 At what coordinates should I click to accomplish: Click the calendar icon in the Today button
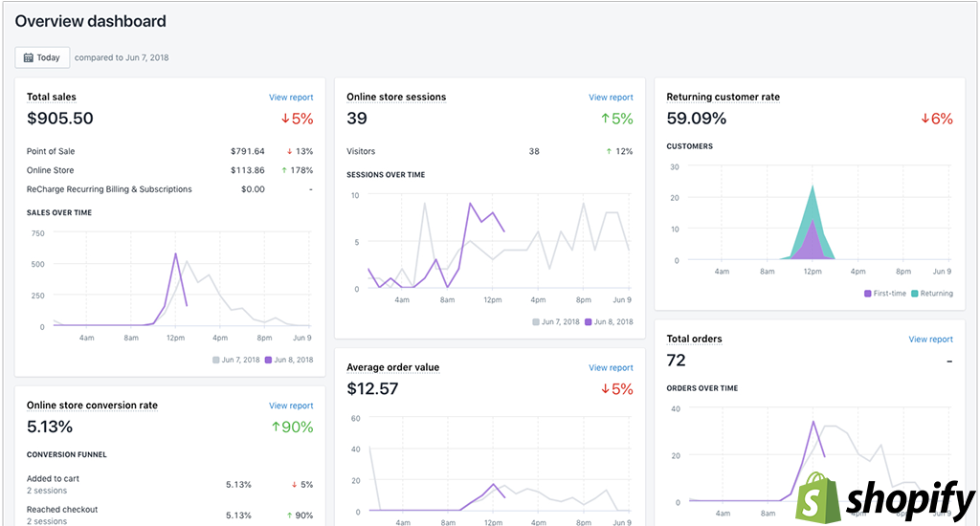tap(29, 58)
